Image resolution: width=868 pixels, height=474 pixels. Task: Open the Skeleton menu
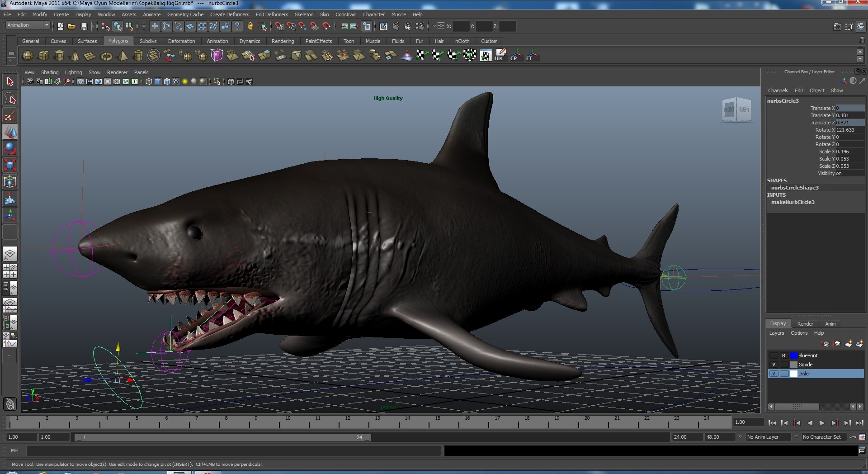coord(304,14)
